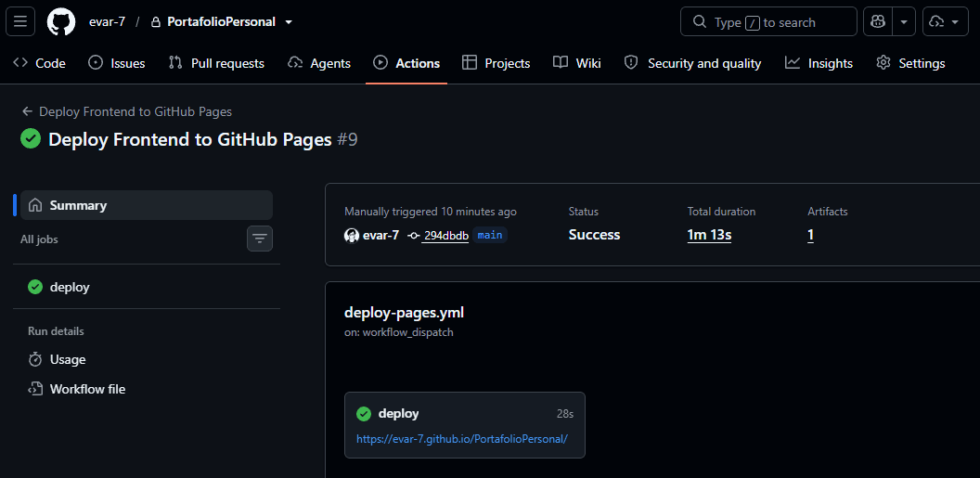This screenshot has height=478, width=980.
Task: Expand the Copilot dropdown arrow
Action: click(904, 22)
